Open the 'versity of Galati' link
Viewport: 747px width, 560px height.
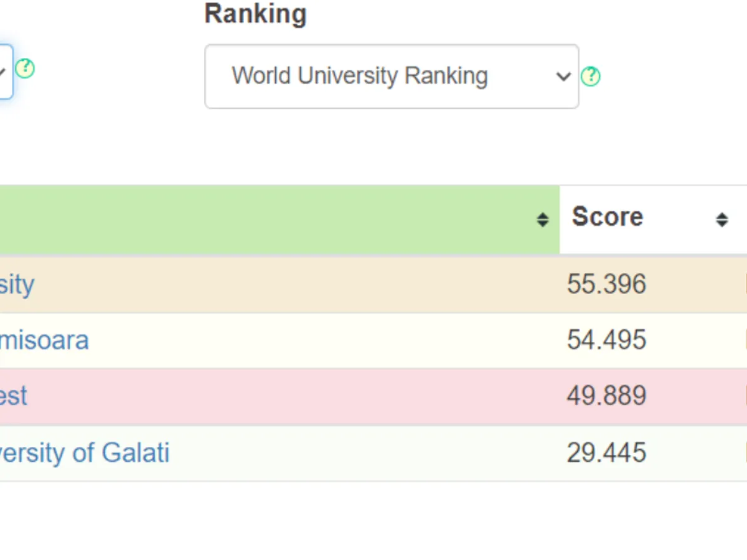coord(84,453)
